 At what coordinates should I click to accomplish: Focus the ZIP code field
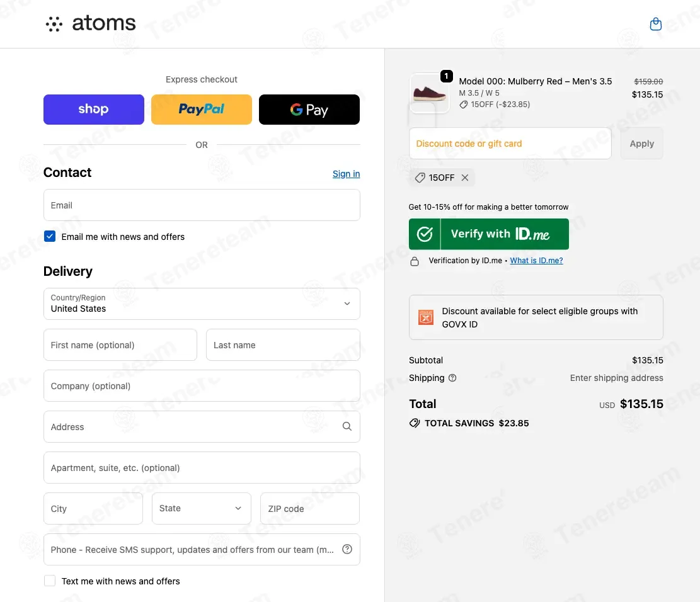click(310, 508)
